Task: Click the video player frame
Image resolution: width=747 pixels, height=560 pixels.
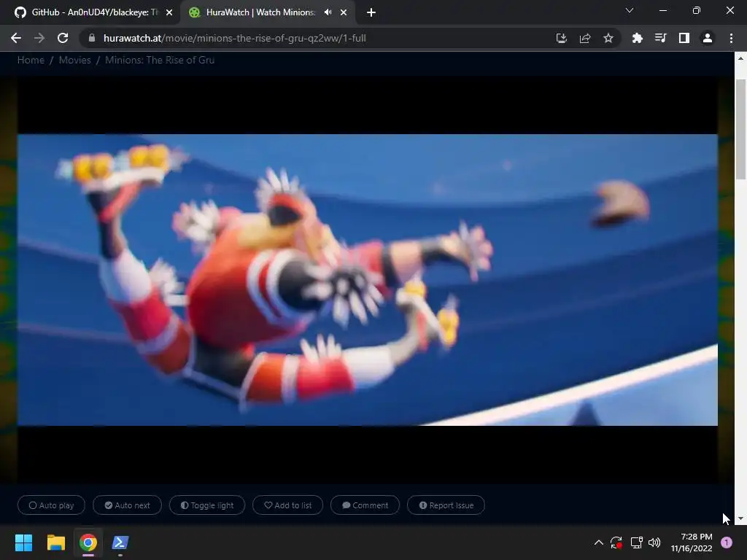Action: tap(368, 280)
